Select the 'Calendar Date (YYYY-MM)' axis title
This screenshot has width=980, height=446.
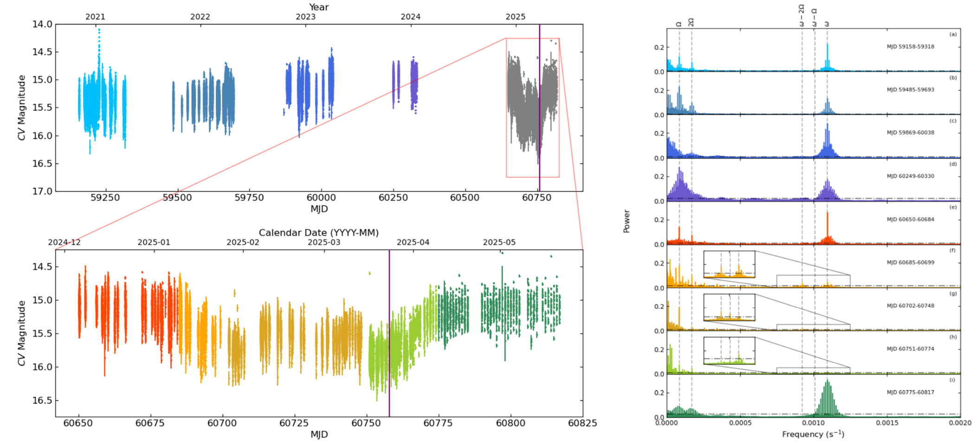pos(319,233)
